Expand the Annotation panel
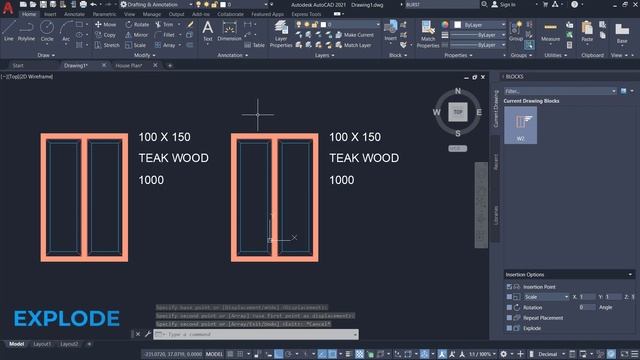The height and width of the screenshot is (360, 640). [x=233, y=55]
